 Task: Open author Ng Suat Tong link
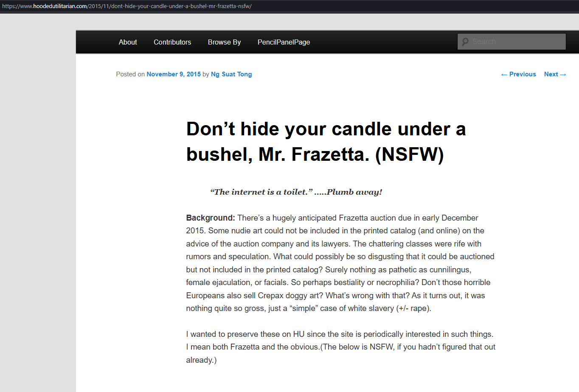(231, 74)
